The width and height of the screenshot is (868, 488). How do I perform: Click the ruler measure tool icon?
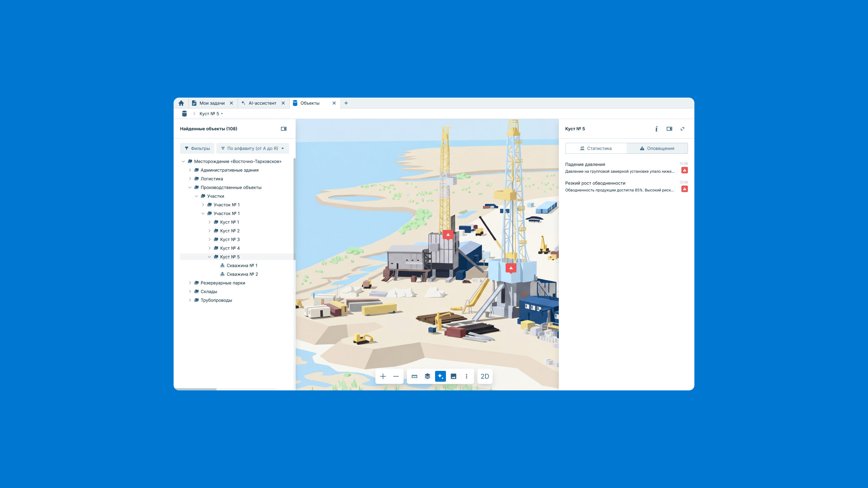coord(414,376)
